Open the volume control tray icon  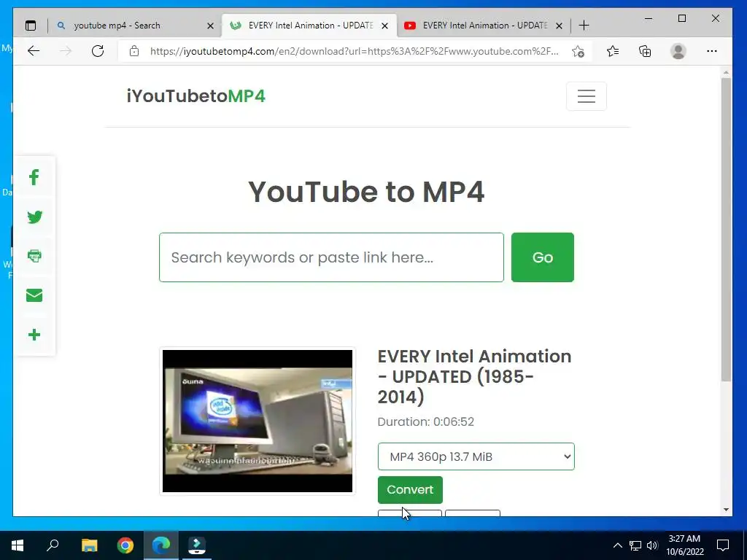click(x=652, y=545)
